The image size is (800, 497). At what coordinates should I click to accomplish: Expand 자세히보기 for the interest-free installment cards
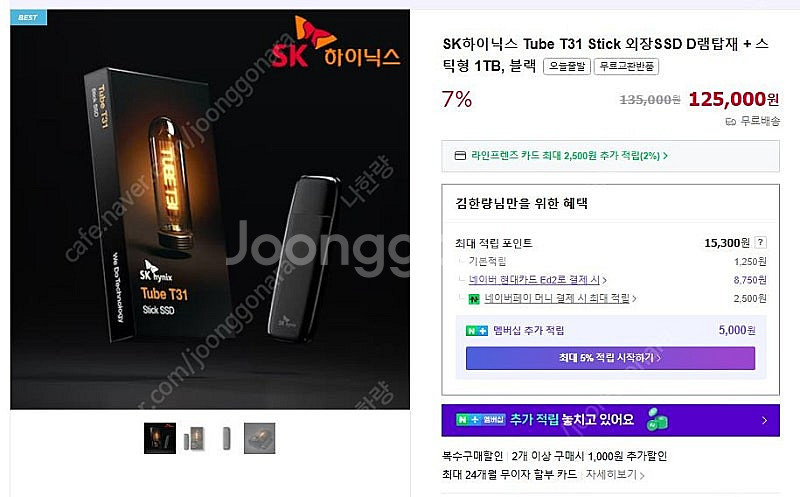[x=615, y=475]
